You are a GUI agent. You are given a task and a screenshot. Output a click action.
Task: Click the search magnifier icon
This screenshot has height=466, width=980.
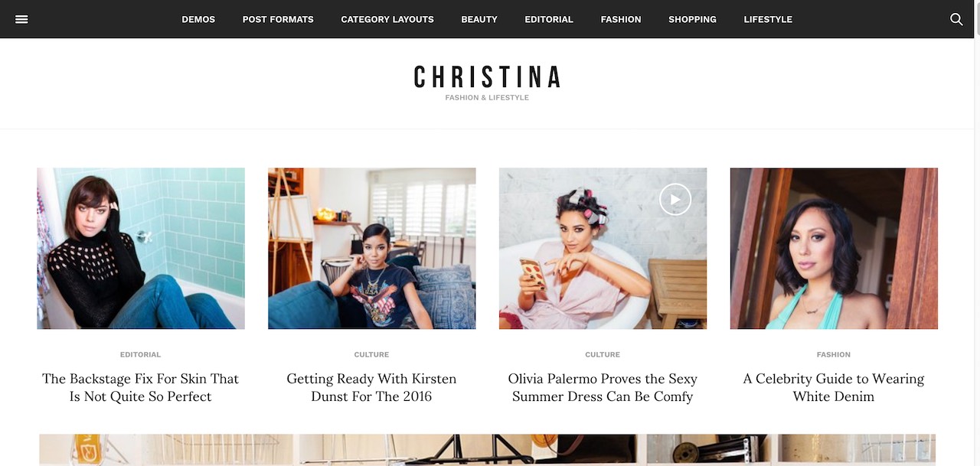[956, 19]
